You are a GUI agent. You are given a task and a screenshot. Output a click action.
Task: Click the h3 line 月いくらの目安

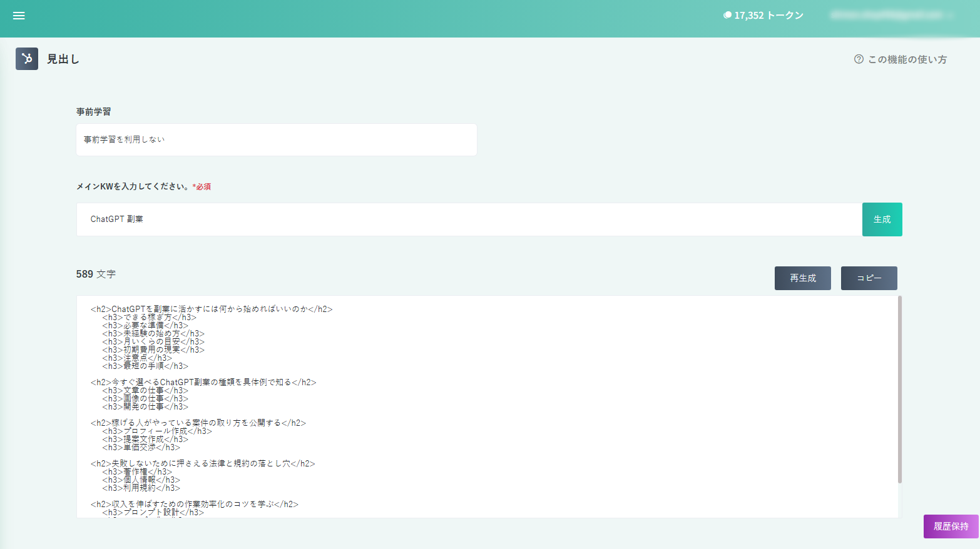pyautogui.click(x=153, y=341)
